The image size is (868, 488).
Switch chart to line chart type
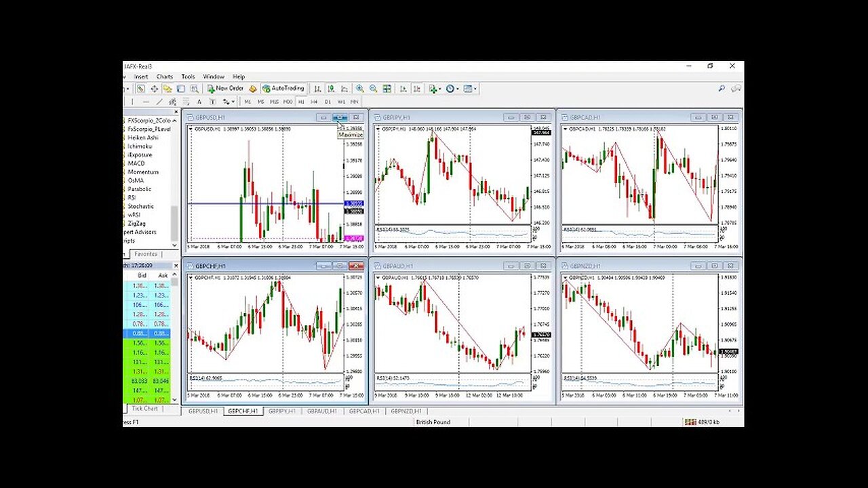(x=344, y=88)
